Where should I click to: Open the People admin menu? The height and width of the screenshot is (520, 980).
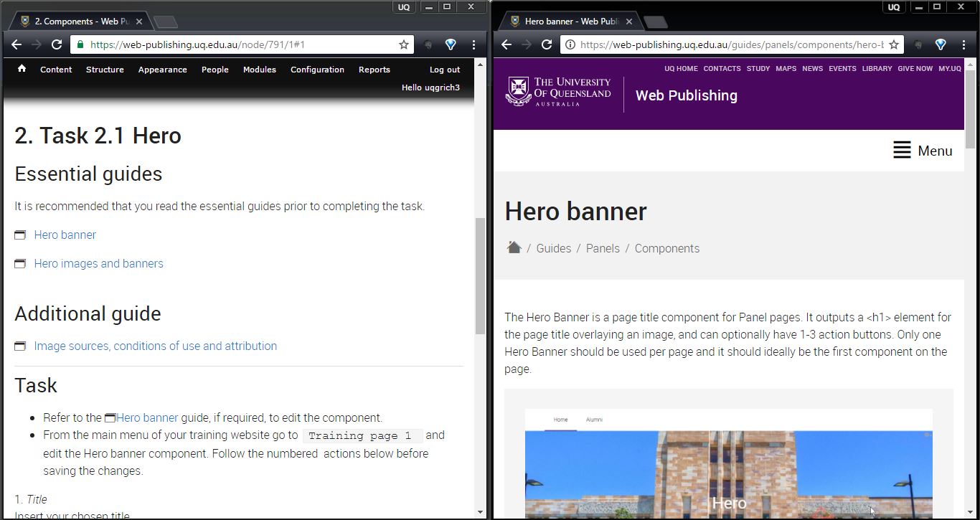point(215,70)
